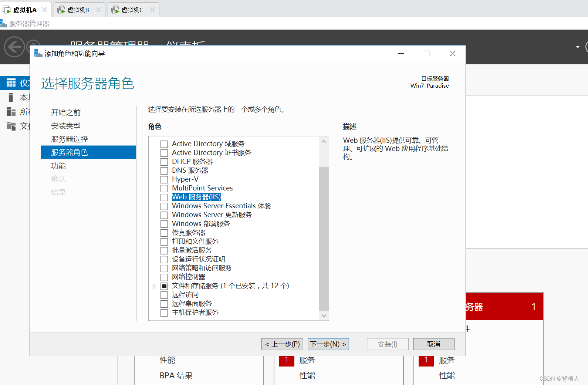Close the add roles wizard dialog
The width and height of the screenshot is (588, 385).
[453, 54]
